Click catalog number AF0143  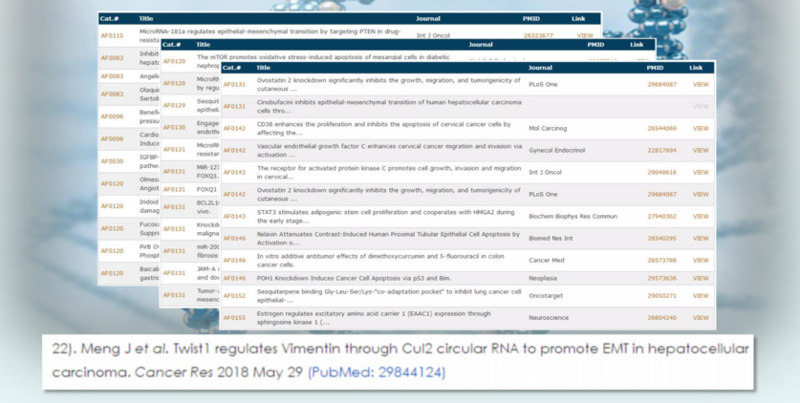234,215
